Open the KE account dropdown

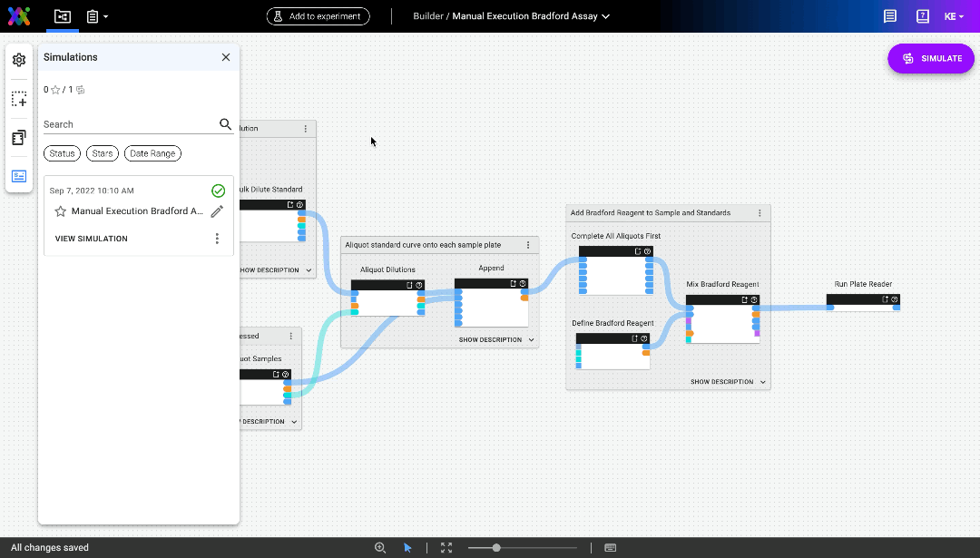(953, 15)
